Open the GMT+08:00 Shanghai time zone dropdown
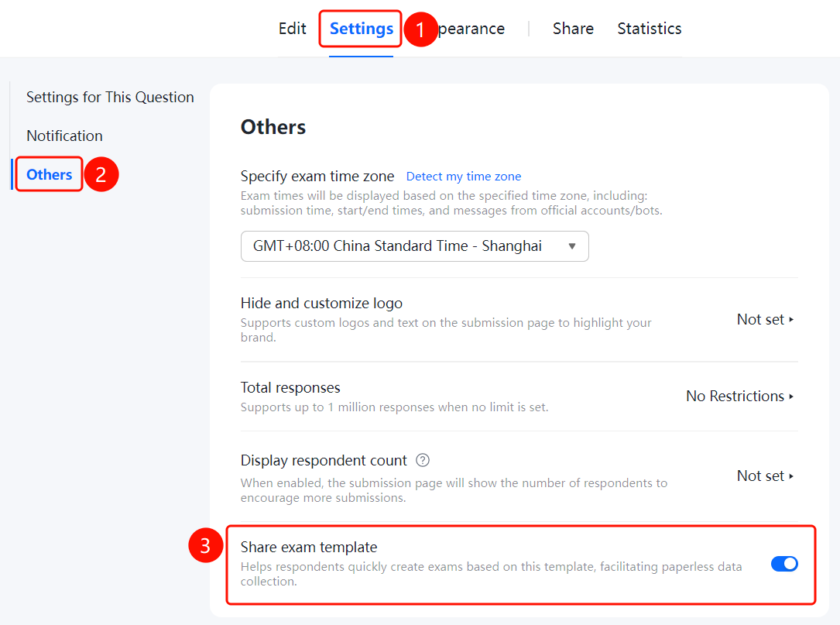This screenshot has width=840, height=625. (x=415, y=246)
